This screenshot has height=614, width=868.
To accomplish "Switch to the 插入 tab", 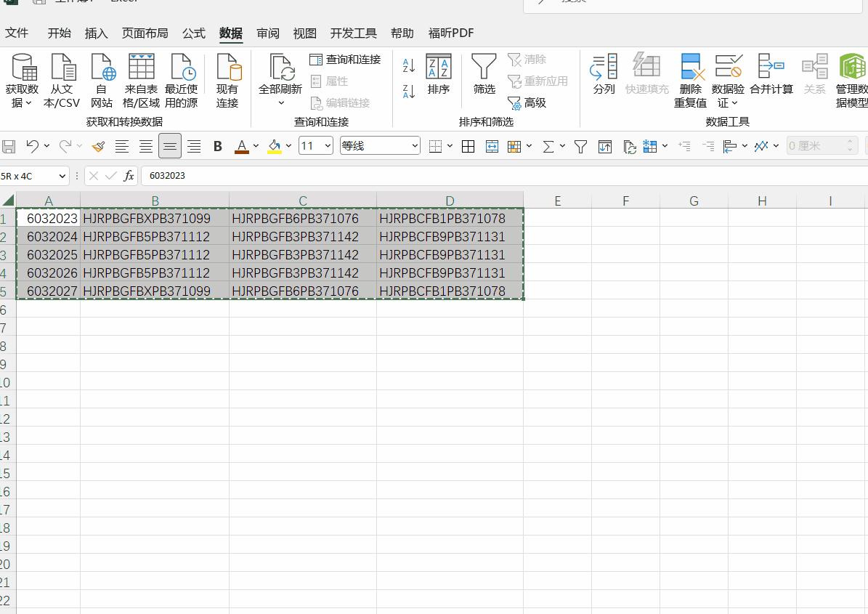I will (97, 33).
